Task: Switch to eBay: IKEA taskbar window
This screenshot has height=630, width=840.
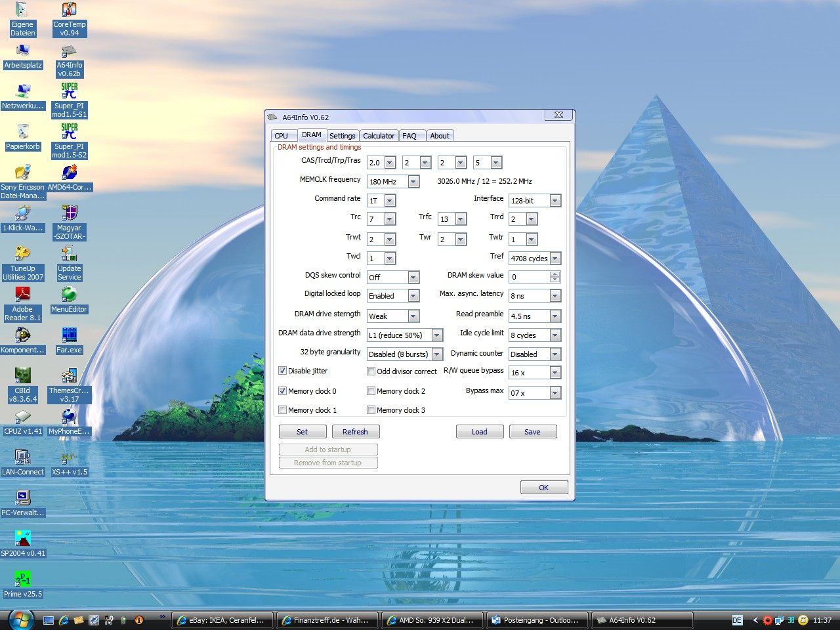Action: (x=222, y=620)
